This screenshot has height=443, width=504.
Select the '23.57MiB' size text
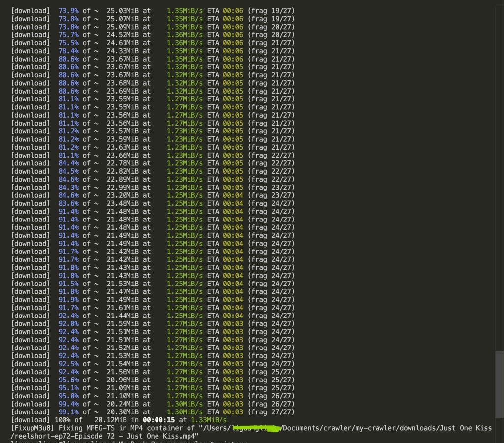pyautogui.click(x=123, y=131)
